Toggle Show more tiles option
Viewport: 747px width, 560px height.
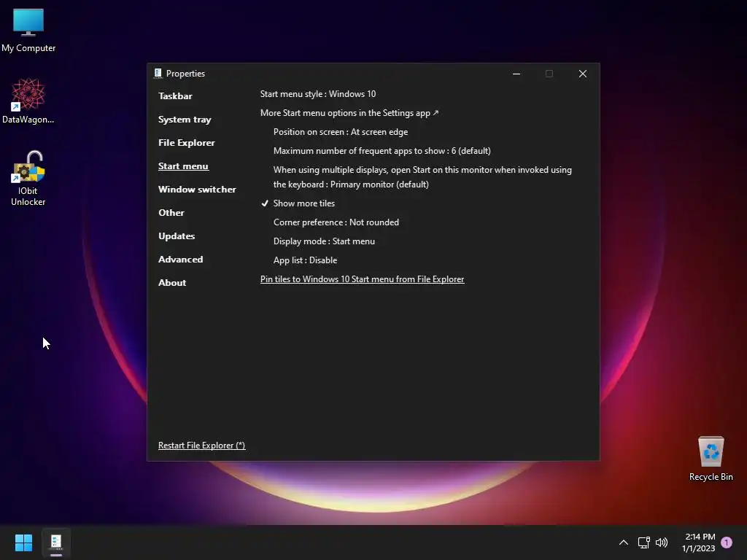[x=298, y=203]
